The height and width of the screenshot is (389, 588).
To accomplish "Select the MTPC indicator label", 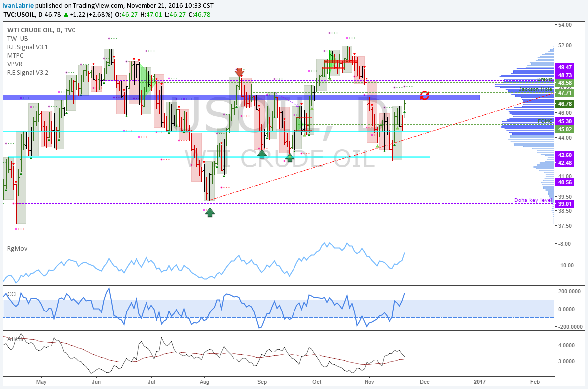I will click(15, 56).
